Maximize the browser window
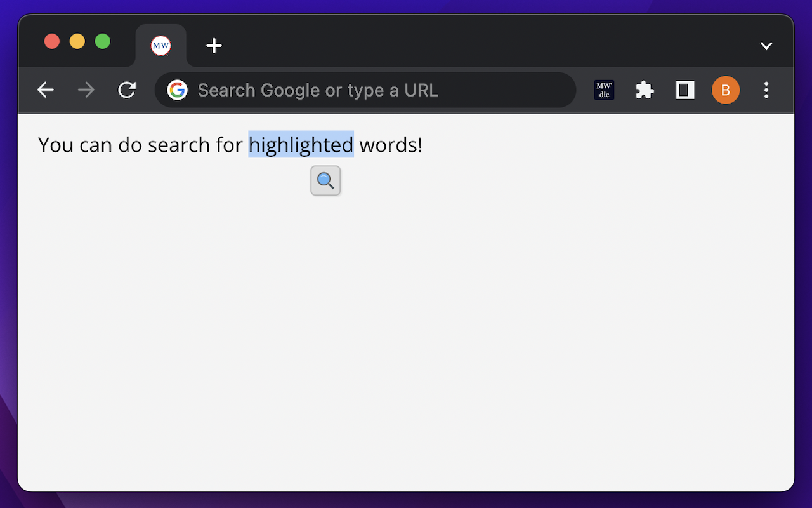812x508 pixels. 103,41
